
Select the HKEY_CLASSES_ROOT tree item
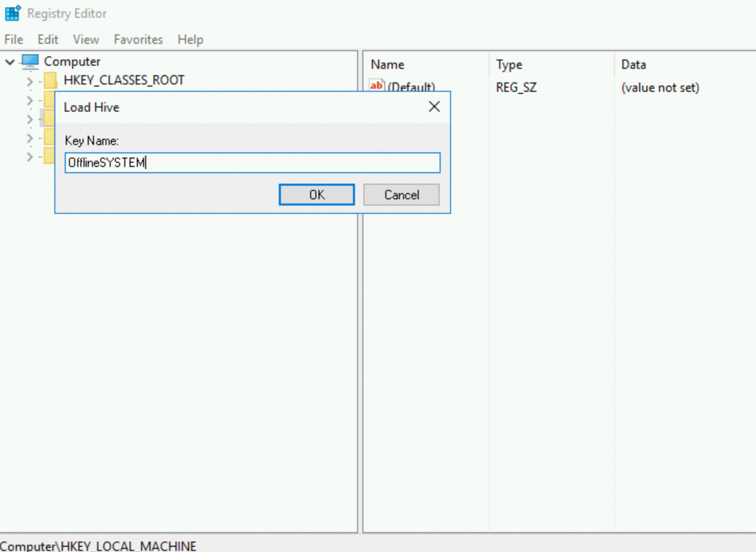[124, 80]
